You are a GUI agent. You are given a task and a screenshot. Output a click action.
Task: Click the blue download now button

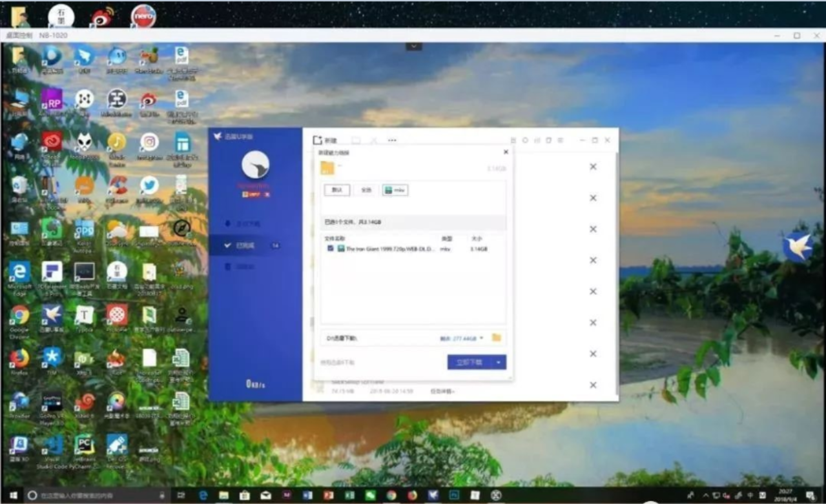point(470,362)
